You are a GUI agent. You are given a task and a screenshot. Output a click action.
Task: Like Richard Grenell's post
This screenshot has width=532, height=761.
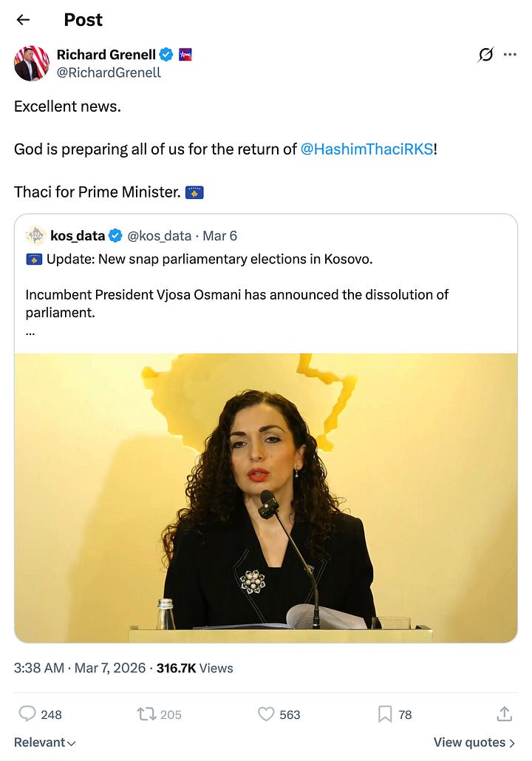click(266, 714)
